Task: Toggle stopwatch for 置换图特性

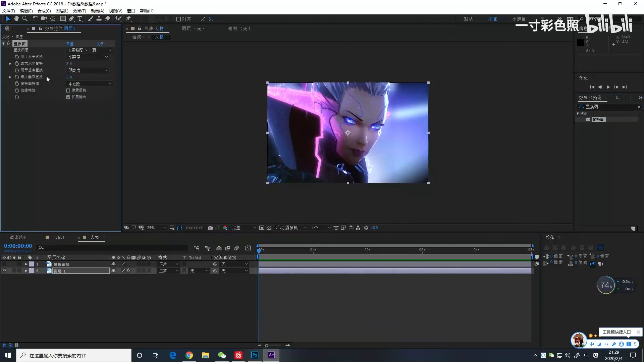Action: (17, 84)
